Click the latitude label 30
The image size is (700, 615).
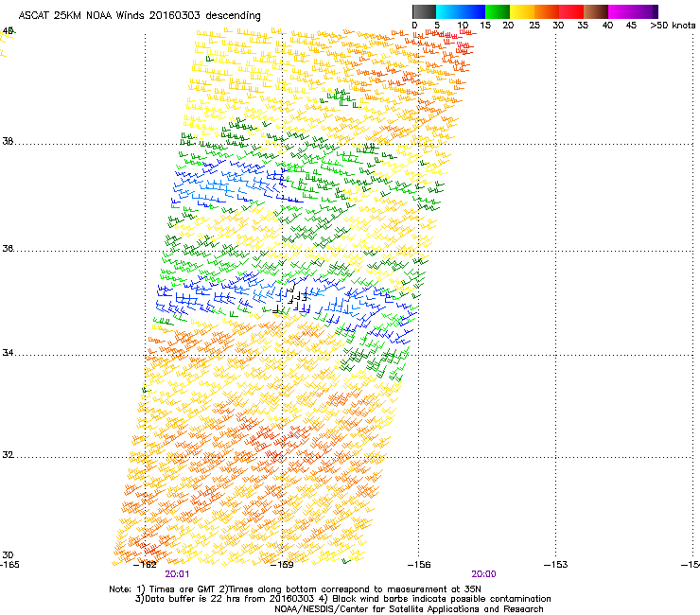(8, 555)
